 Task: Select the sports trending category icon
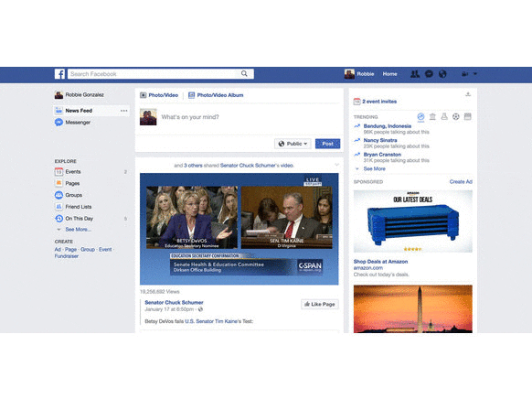point(455,117)
